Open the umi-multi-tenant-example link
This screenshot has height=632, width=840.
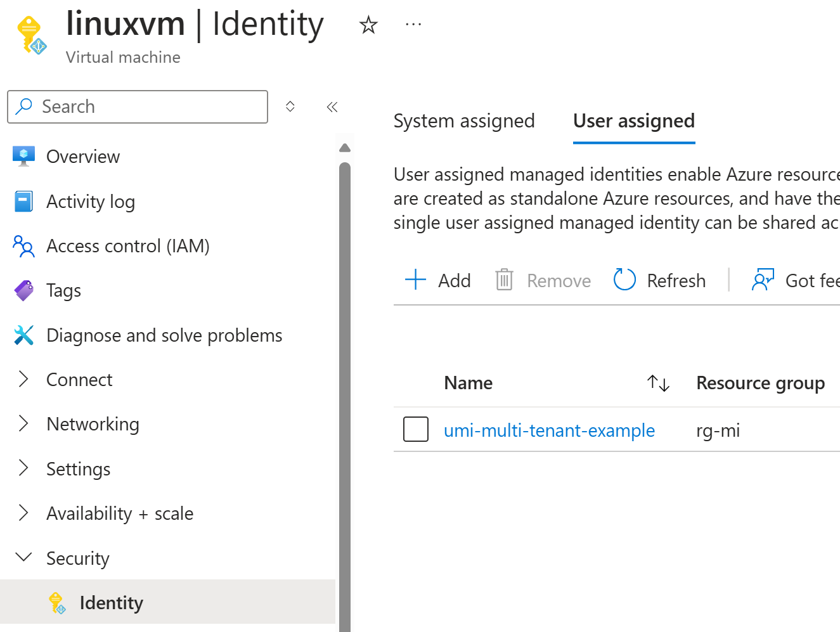coord(549,430)
